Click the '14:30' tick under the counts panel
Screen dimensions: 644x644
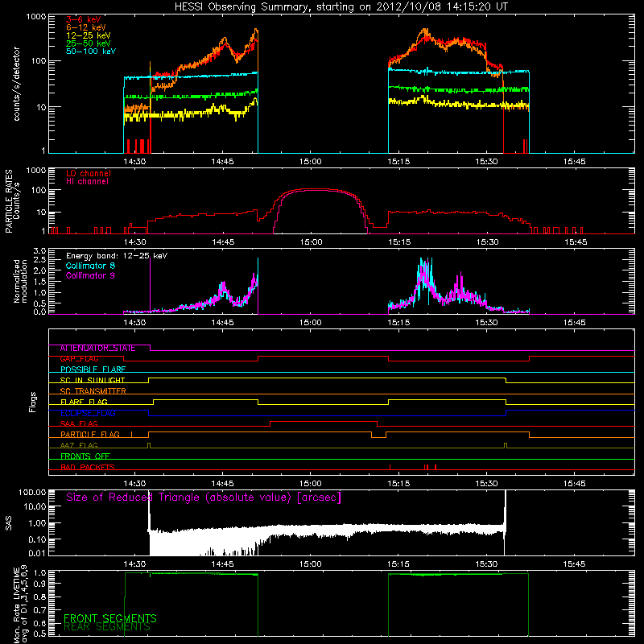[134, 162]
